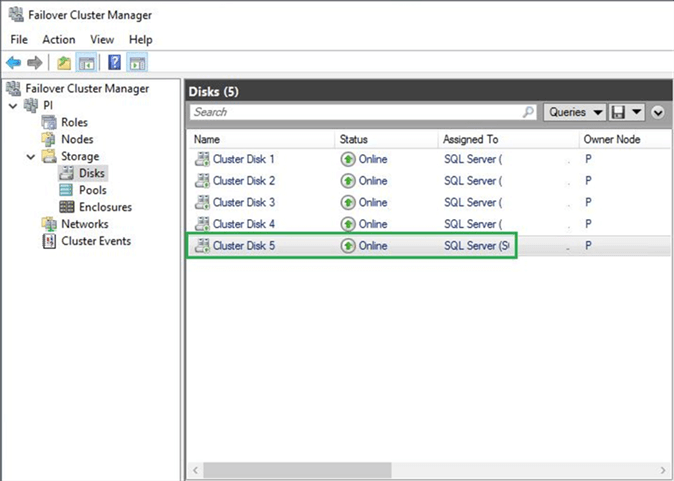Click the Cluster Disk 1 icon

pyautogui.click(x=202, y=159)
